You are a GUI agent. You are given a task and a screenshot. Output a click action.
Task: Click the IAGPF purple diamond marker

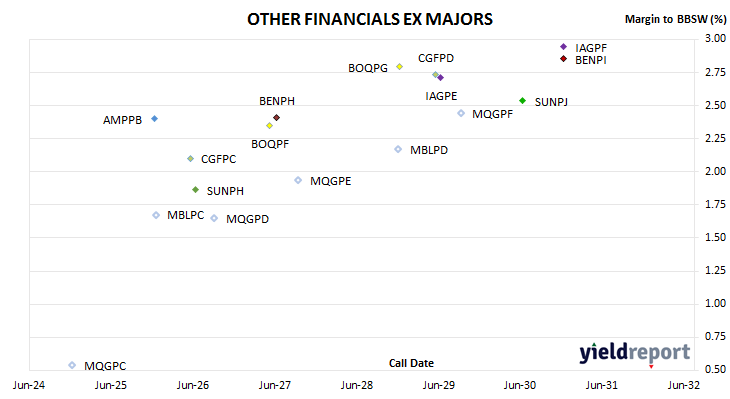pos(563,47)
